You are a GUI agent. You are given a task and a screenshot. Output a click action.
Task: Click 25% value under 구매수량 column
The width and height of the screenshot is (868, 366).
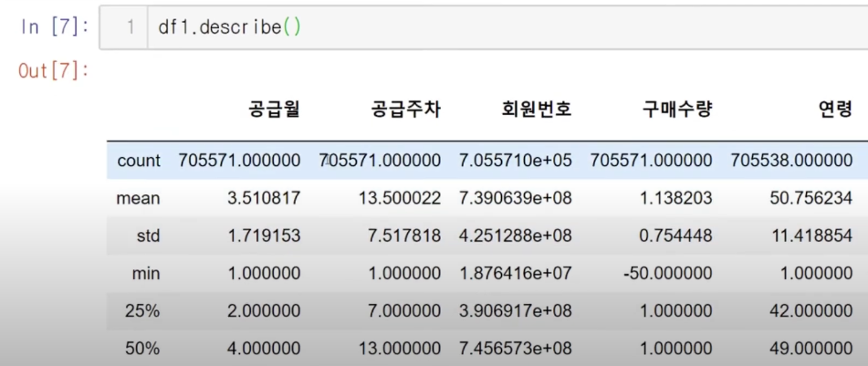coord(677,311)
